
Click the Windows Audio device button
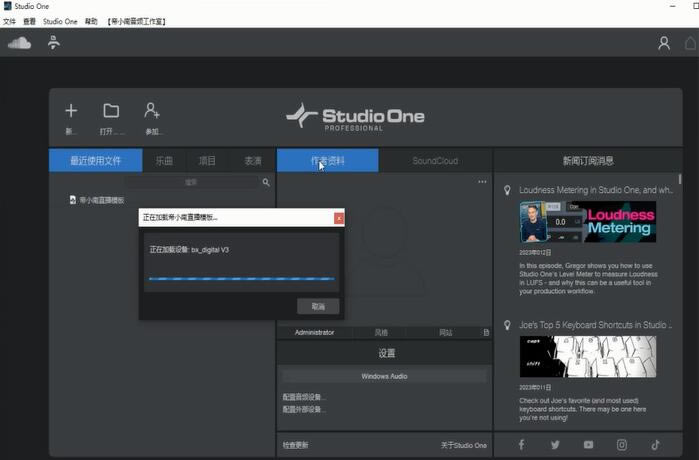[x=384, y=376]
